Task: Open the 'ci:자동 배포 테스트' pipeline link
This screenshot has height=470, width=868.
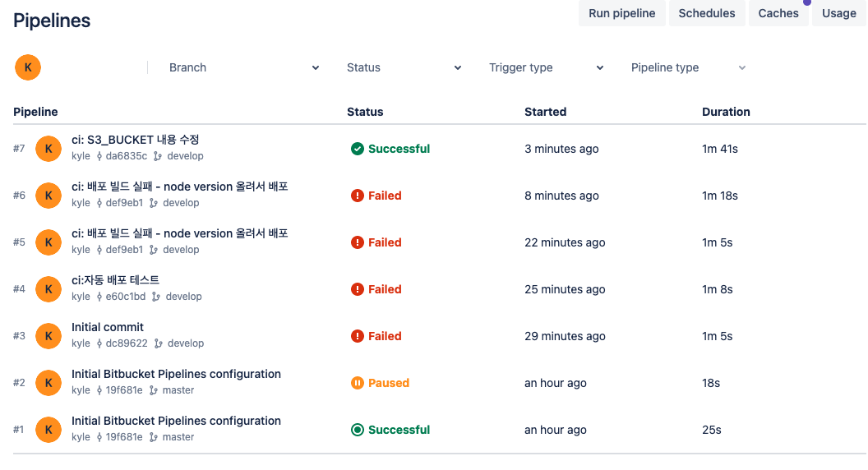Action: [x=115, y=280]
